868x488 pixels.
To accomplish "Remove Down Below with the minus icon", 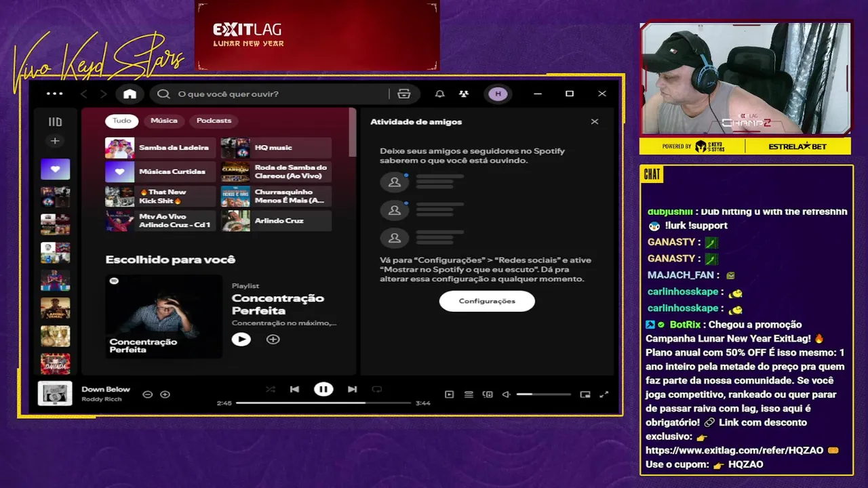I will pyautogui.click(x=147, y=394).
